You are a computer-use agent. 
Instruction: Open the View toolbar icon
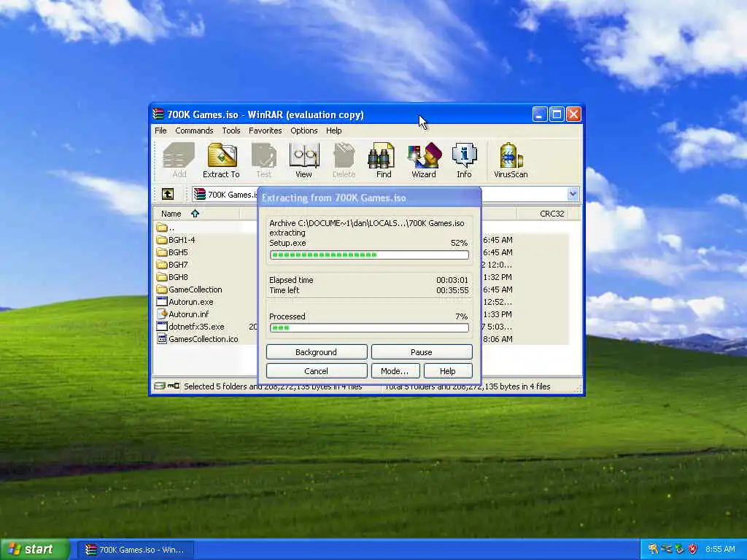tap(304, 160)
